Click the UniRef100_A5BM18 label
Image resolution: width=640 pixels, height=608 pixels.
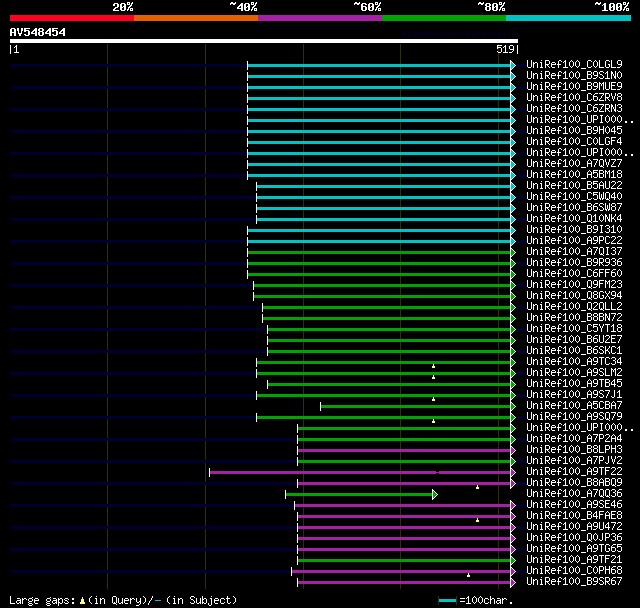[574, 175]
